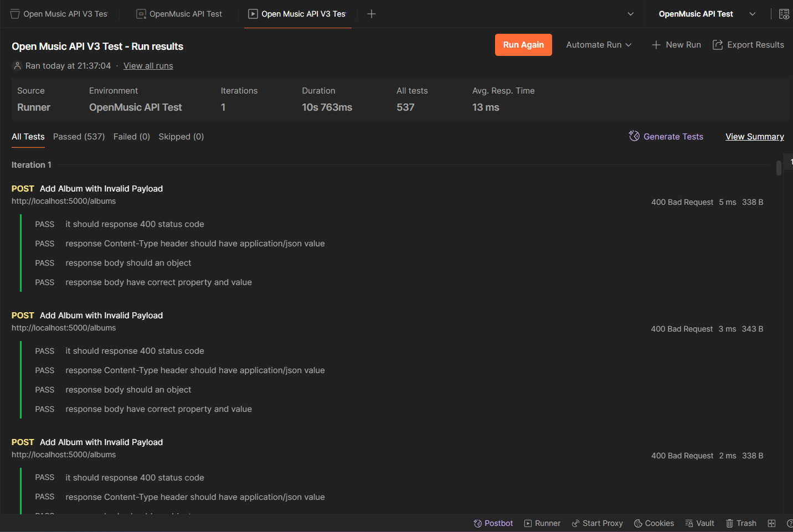The width and height of the screenshot is (793, 532).
Task: Select the All Tests filter tab
Action: point(28,137)
